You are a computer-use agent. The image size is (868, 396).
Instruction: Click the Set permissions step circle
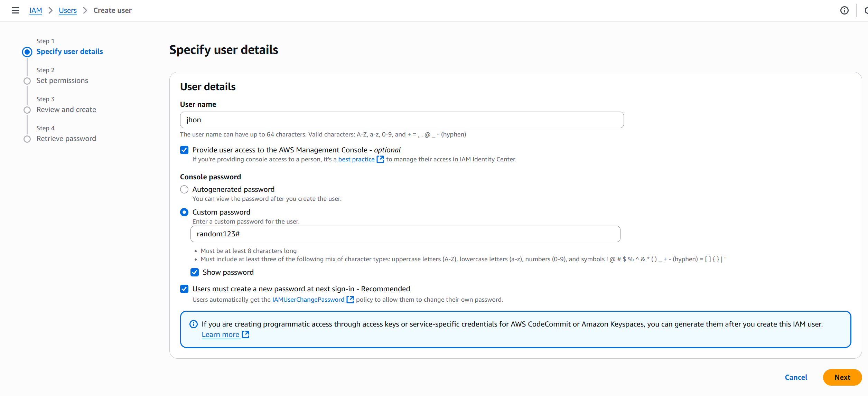point(27,81)
